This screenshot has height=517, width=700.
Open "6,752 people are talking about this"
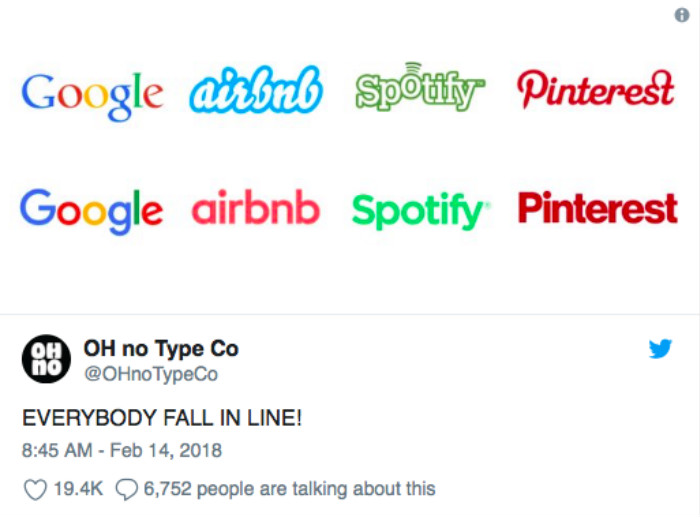tap(290, 489)
